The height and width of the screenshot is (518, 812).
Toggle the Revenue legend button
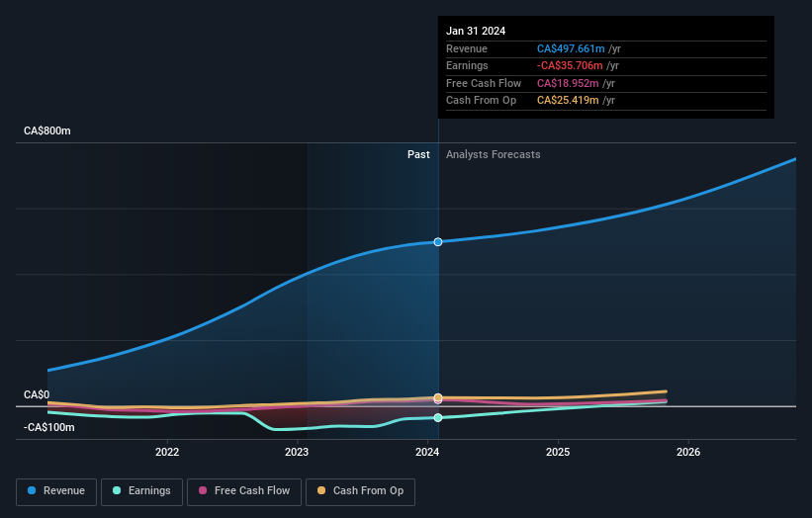coord(56,491)
